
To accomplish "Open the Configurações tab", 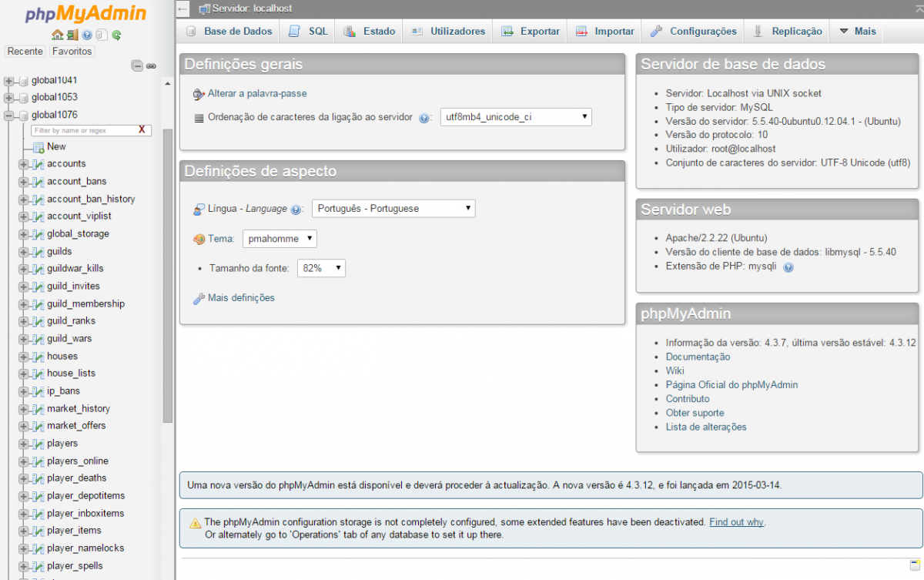I will click(x=694, y=32).
